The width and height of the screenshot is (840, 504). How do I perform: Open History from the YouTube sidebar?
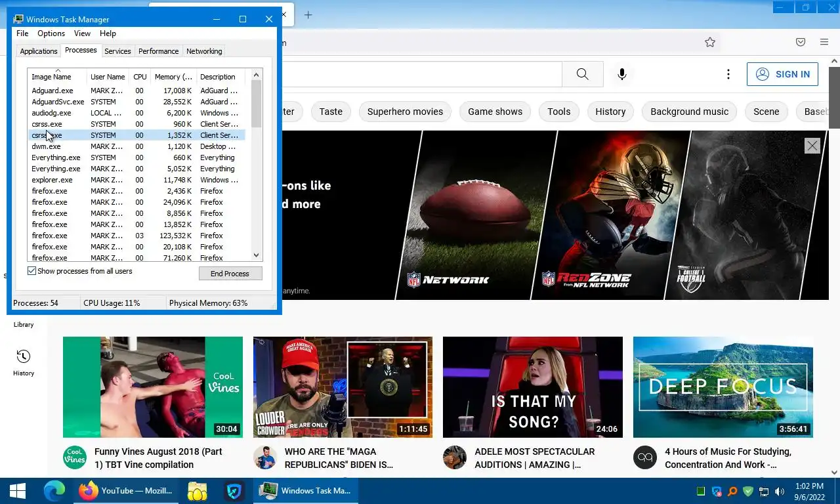pos(24,362)
